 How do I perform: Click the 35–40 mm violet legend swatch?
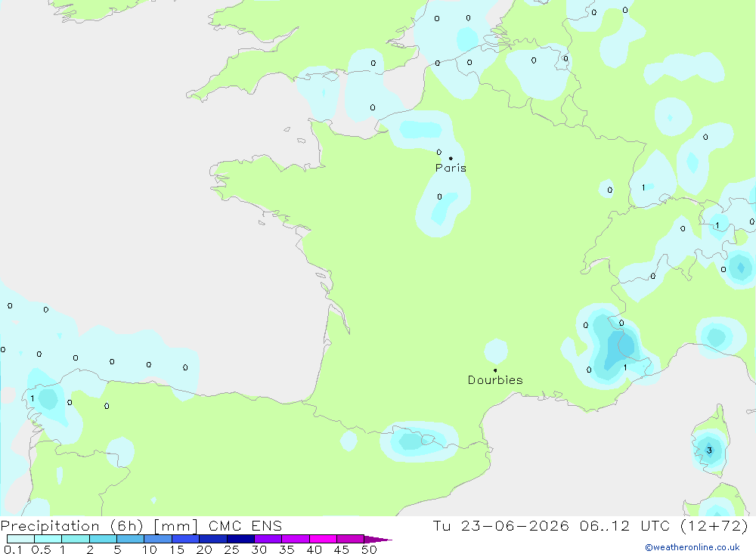(x=296, y=539)
